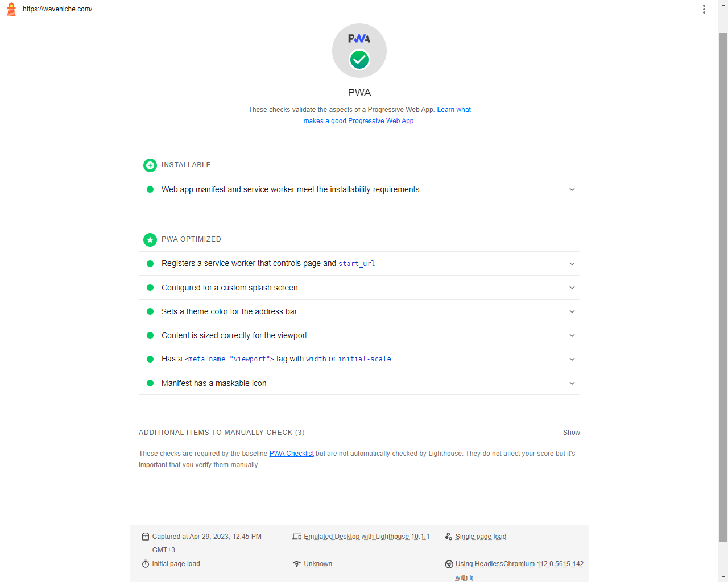The image size is (728, 582).
Task: Click the green checkmark badge on the PWA logo
Action: (359, 59)
